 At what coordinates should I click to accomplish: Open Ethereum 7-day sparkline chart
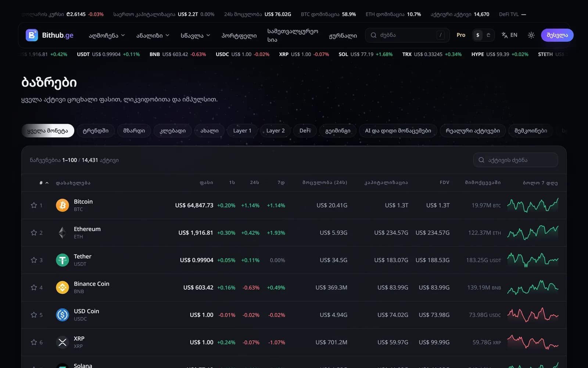pos(533,233)
